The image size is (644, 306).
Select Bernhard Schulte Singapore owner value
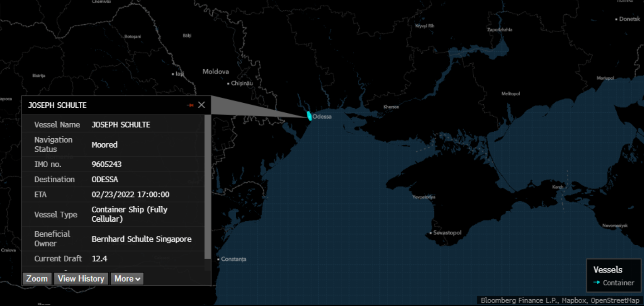click(141, 239)
